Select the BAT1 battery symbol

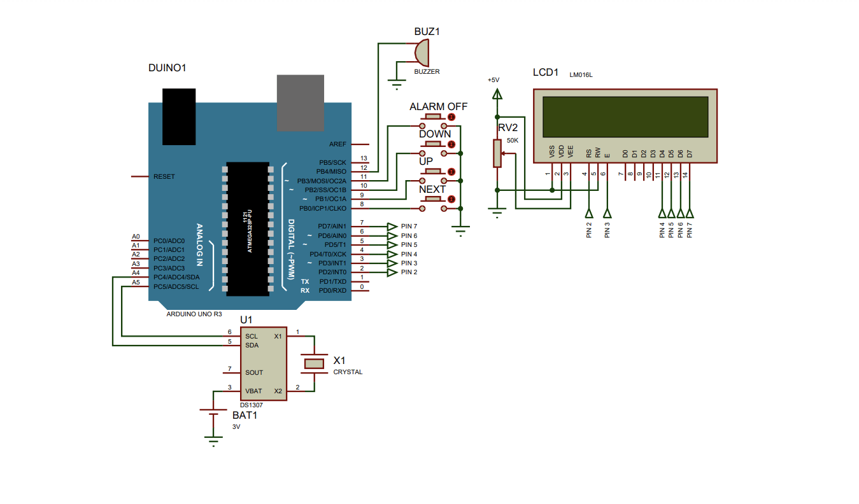[213, 412]
